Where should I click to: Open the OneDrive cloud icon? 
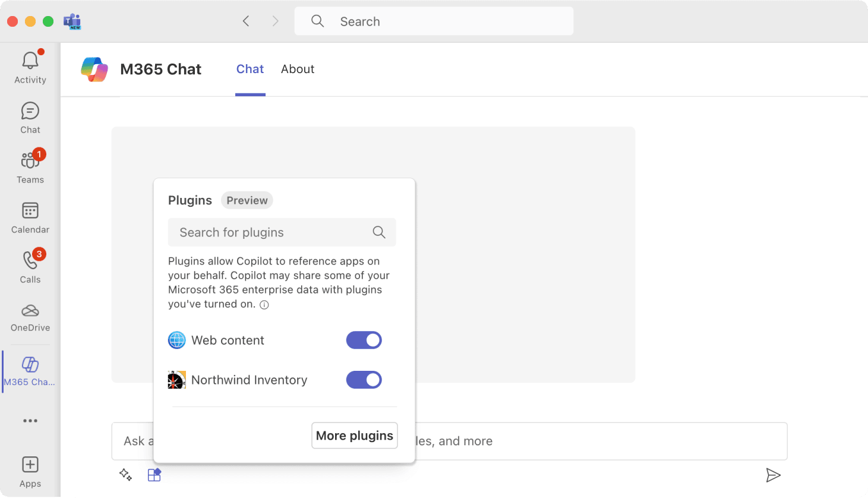[x=30, y=311]
